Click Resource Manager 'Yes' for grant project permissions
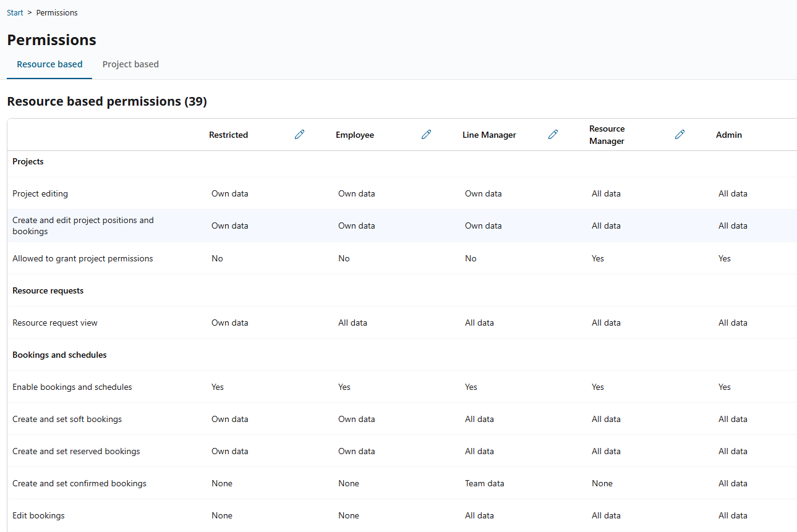797x532 pixels. pos(598,258)
